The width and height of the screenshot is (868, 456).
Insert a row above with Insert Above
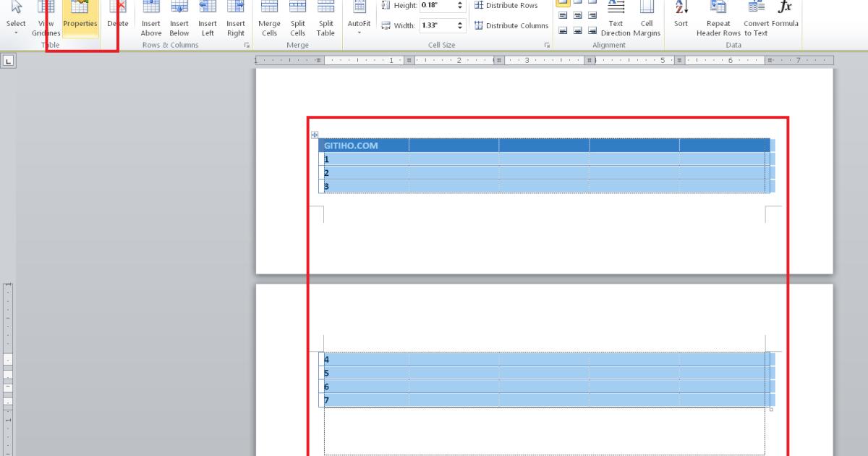point(151,18)
